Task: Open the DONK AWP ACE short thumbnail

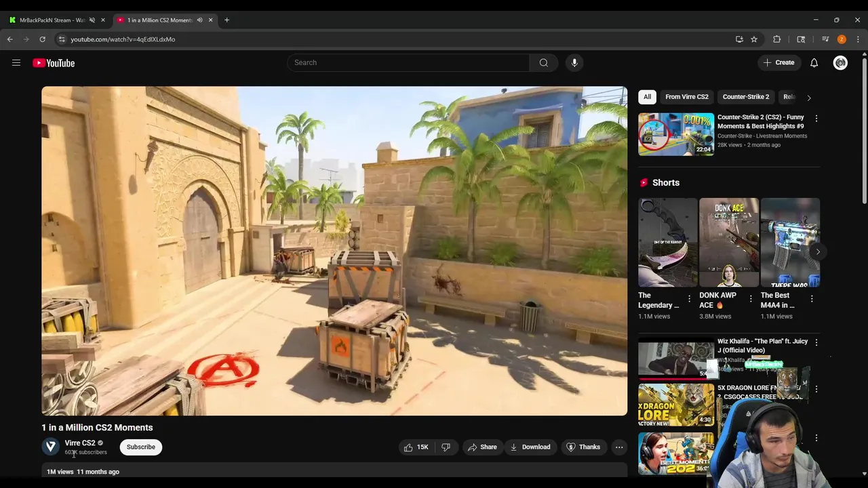Action: click(x=729, y=243)
